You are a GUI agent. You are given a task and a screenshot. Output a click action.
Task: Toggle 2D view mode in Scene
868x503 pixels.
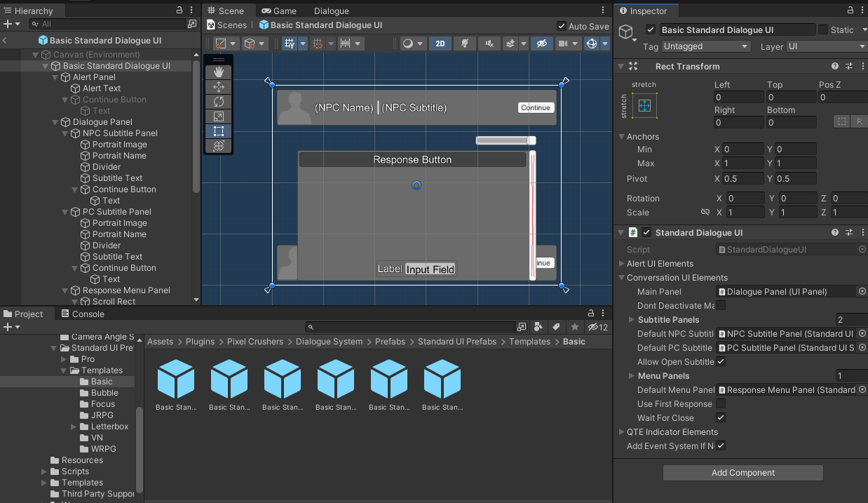pos(440,43)
